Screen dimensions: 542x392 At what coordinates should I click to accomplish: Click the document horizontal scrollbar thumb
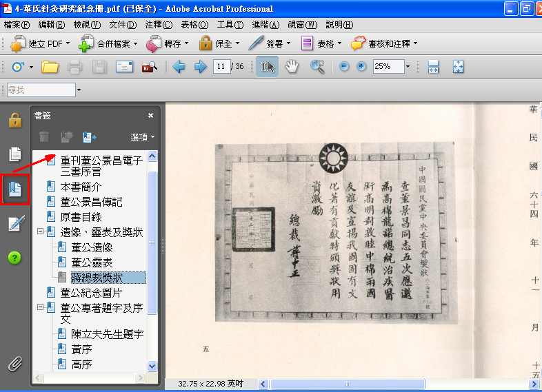(348, 384)
